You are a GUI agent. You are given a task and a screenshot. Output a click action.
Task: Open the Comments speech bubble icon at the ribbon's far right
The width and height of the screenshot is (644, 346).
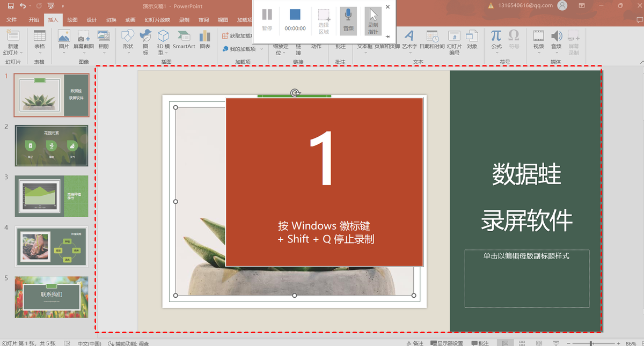(x=639, y=20)
